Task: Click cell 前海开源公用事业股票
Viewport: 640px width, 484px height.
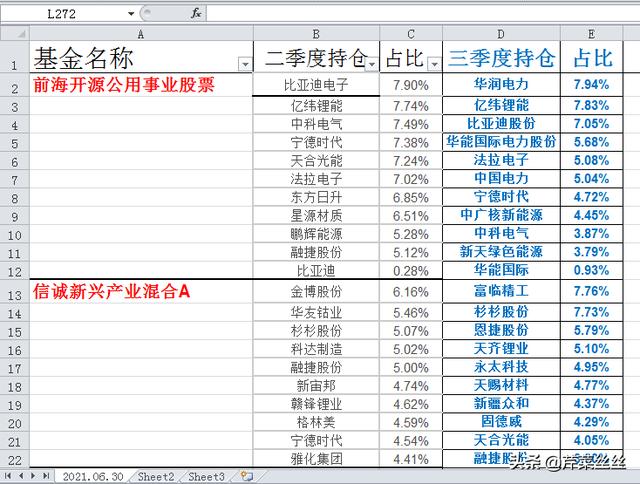Action: [141, 85]
